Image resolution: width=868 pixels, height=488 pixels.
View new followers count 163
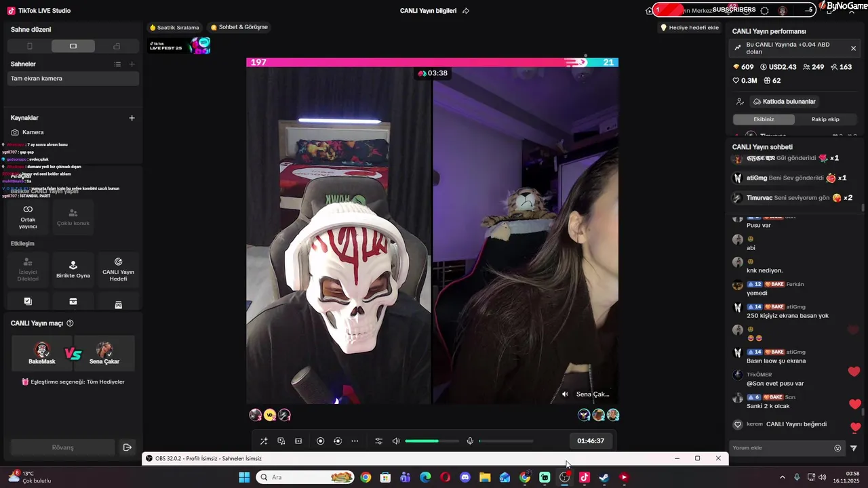(x=842, y=67)
